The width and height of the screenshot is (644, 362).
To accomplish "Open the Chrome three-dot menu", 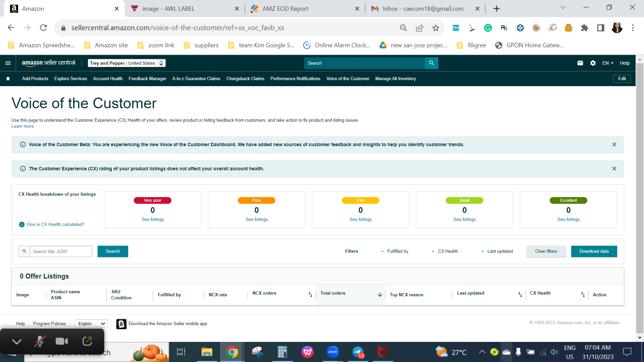I will (633, 28).
